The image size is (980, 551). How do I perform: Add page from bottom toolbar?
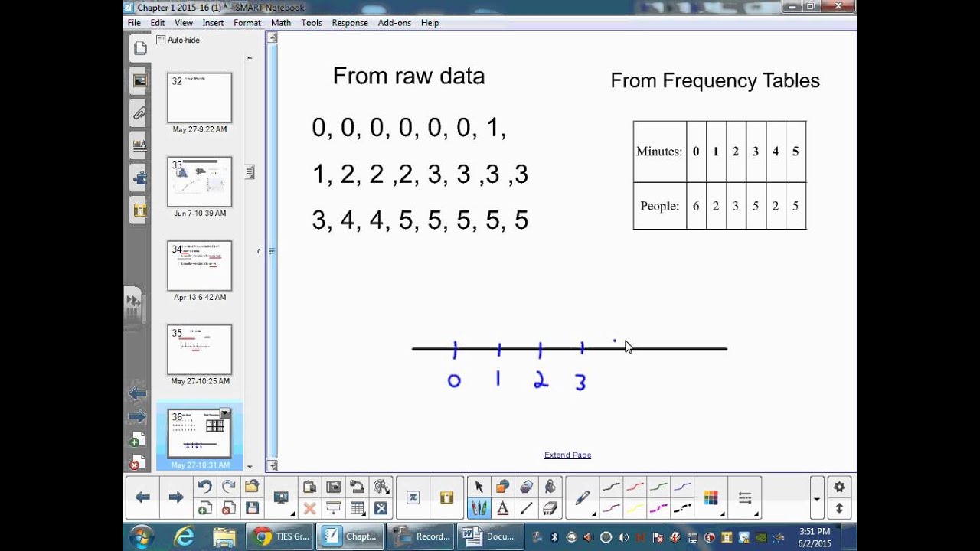point(204,508)
